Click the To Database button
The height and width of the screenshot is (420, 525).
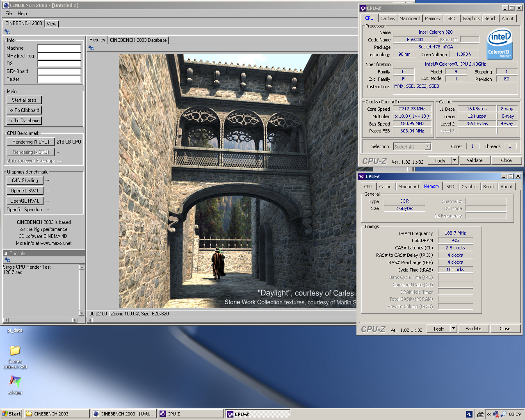pyautogui.click(x=24, y=121)
